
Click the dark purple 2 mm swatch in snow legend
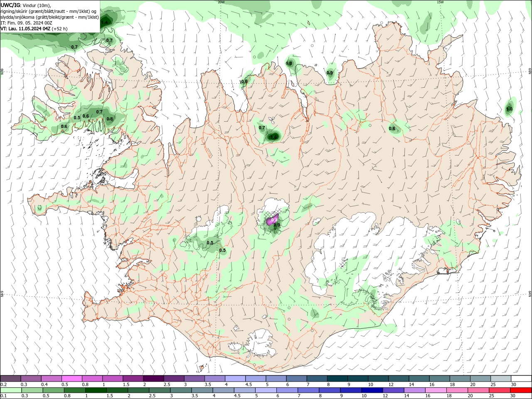pyautogui.click(x=153, y=379)
